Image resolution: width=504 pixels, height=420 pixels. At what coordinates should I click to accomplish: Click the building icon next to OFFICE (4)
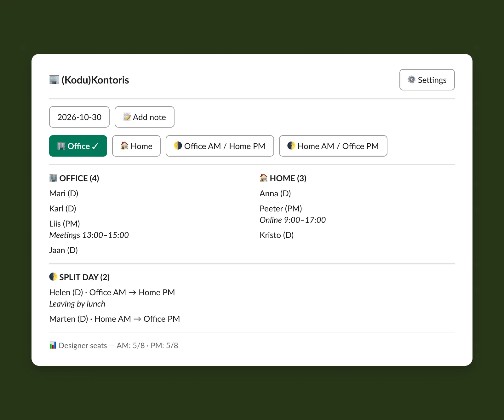tap(53, 178)
